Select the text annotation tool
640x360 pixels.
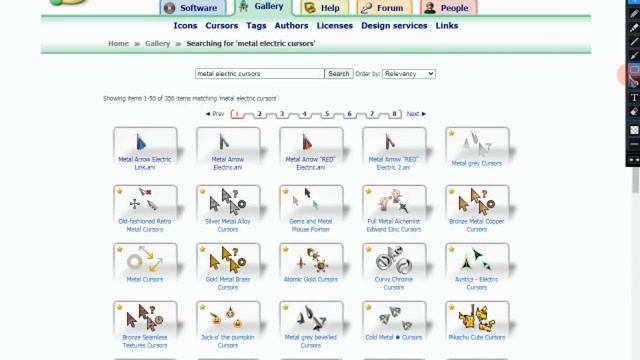coord(634,98)
